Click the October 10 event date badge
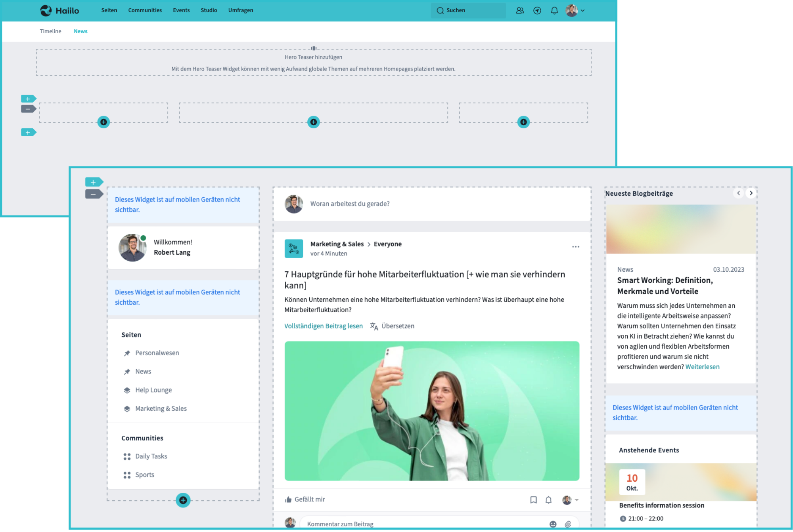The width and height of the screenshot is (793, 532). coord(632,481)
